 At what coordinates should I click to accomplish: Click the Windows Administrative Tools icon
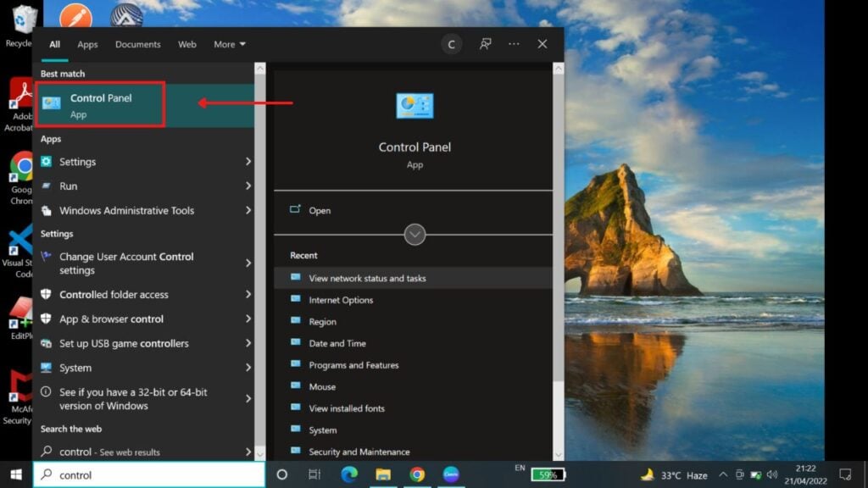click(47, 210)
